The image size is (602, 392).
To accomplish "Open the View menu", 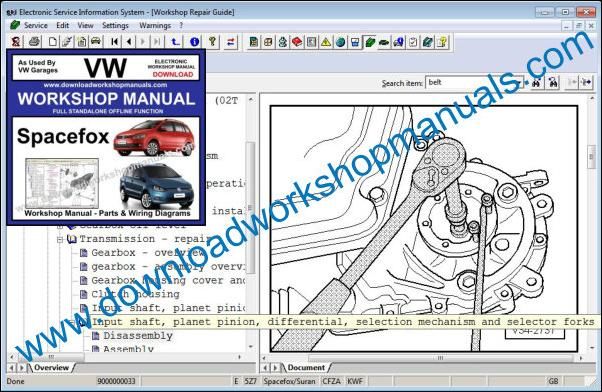I will 85,25.
